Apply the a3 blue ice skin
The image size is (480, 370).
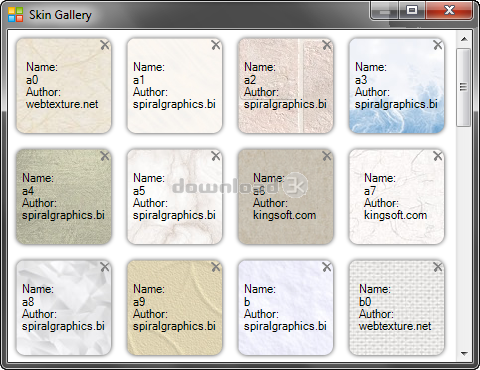(397, 86)
